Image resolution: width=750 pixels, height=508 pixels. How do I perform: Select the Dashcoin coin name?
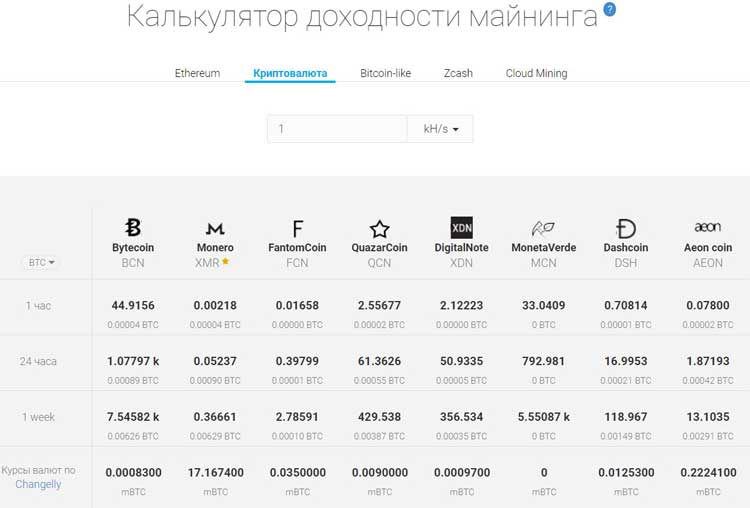click(x=626, y=247)
